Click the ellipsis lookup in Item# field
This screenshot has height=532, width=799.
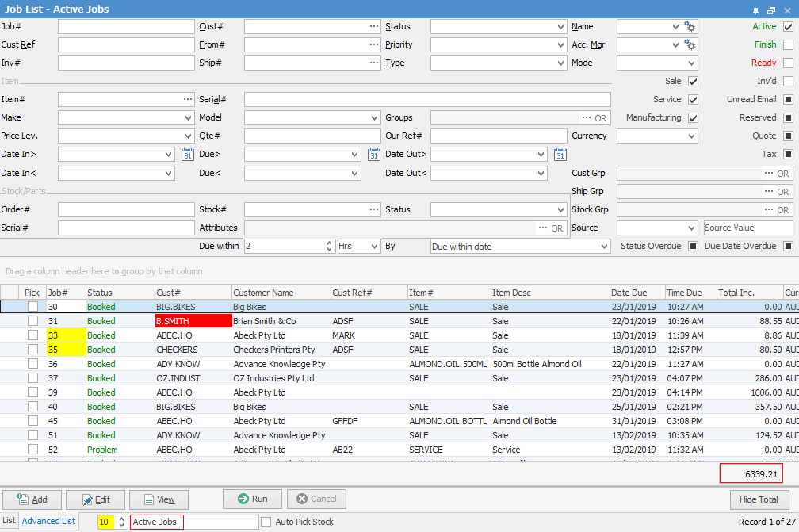point(187,100)
